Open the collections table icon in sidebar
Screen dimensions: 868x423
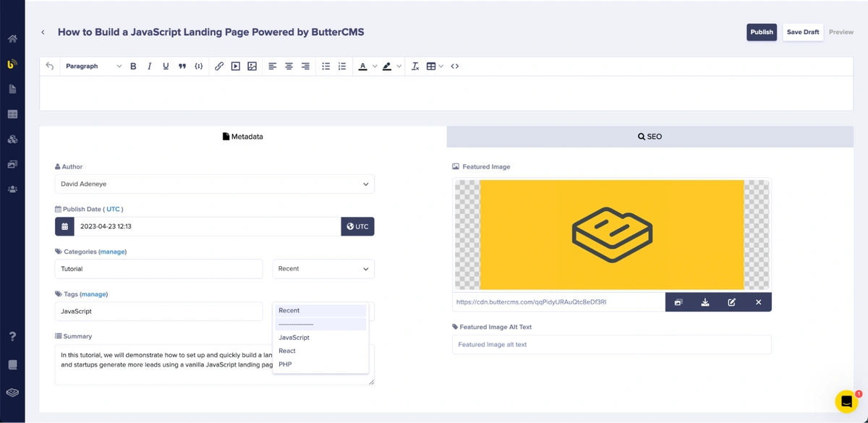[x=12, y=114]
